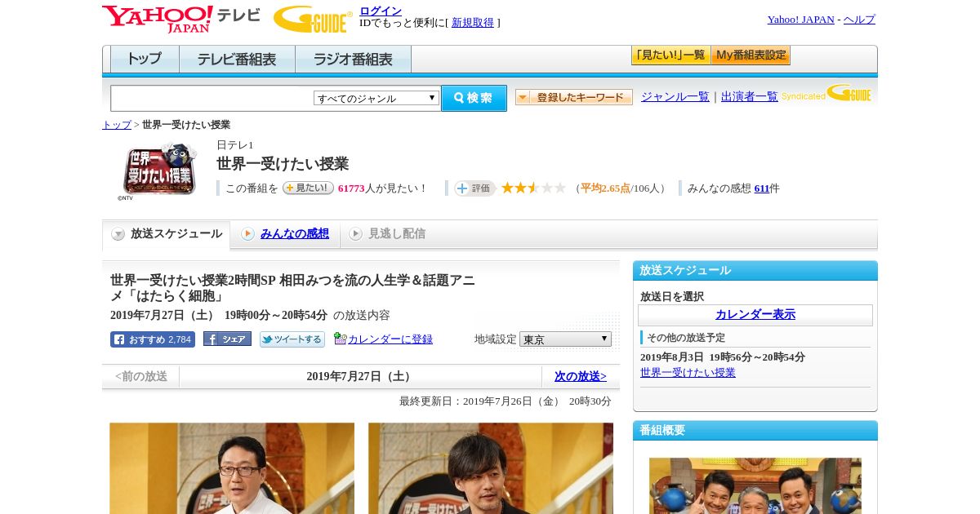
Task: Click the ログイン link
Action: [x=381, y=11]
